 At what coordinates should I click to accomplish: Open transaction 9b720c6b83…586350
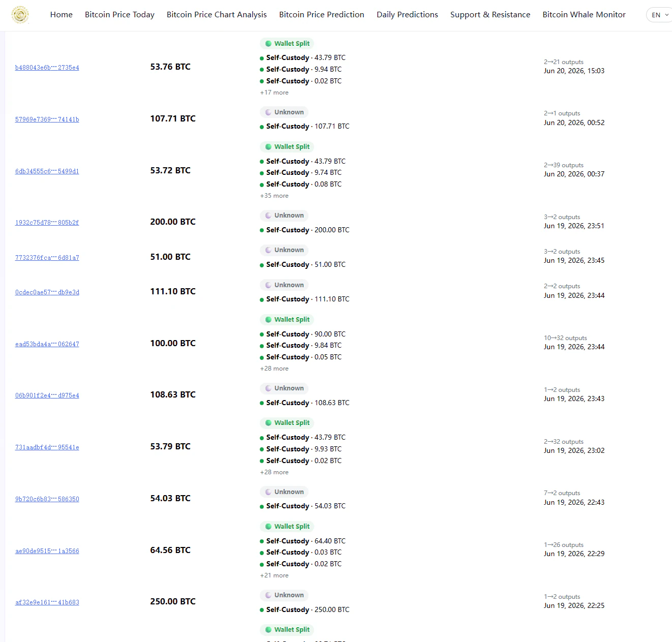pos(47,499)
